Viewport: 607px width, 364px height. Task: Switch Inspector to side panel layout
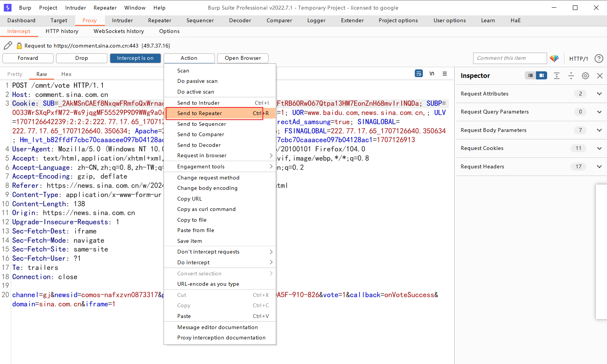pos(541,76)
